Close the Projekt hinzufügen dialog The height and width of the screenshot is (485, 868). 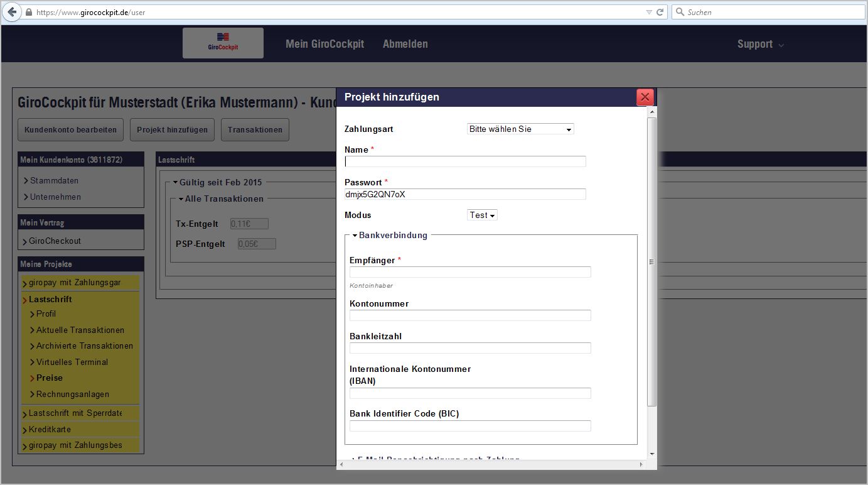[x=645, y=97]
